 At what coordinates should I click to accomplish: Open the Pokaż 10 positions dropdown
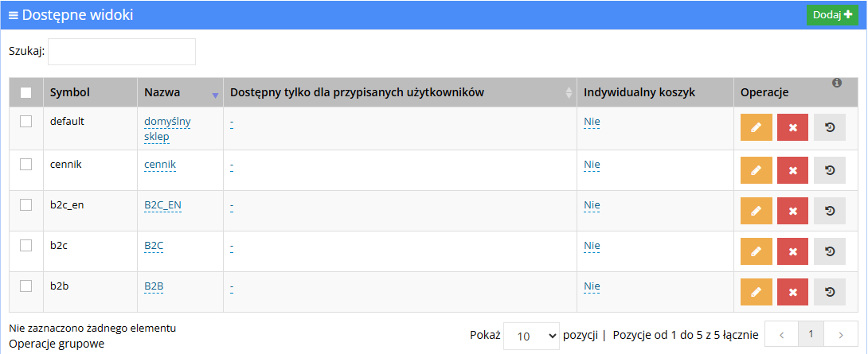click(x=531, y=335)
